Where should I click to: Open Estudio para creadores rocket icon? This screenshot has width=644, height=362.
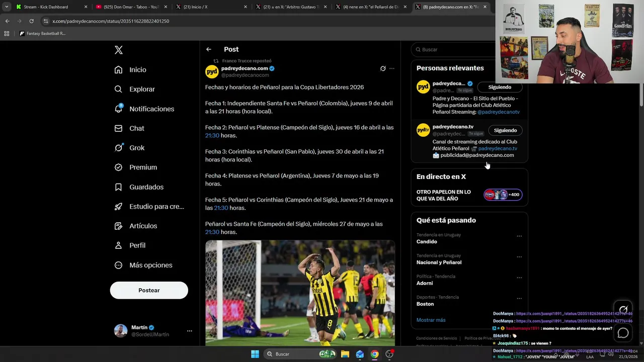tap(118, 207)
